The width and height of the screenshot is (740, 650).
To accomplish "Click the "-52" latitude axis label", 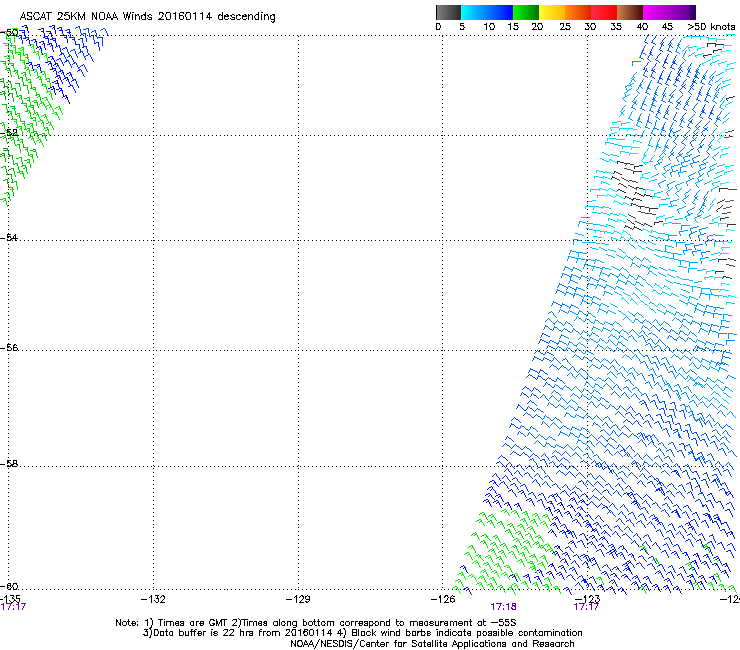I will pos(9,133).
